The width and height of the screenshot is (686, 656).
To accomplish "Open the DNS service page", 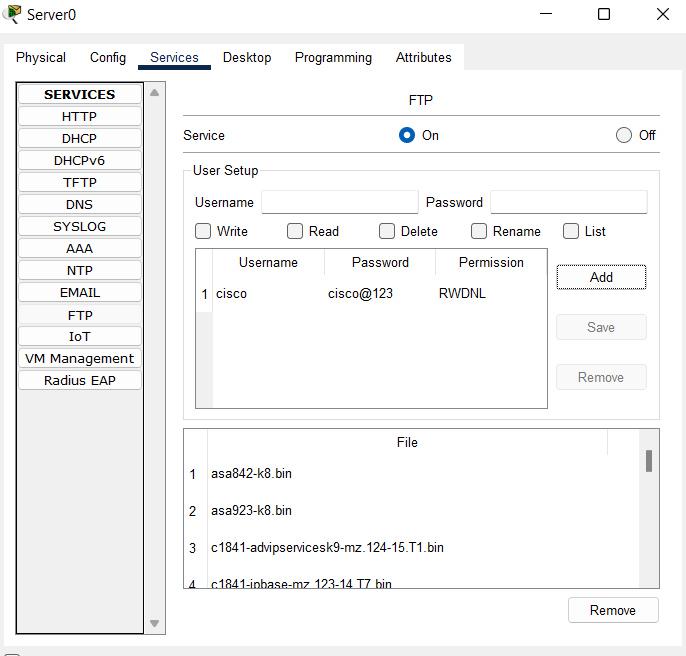I will point(79,204).
